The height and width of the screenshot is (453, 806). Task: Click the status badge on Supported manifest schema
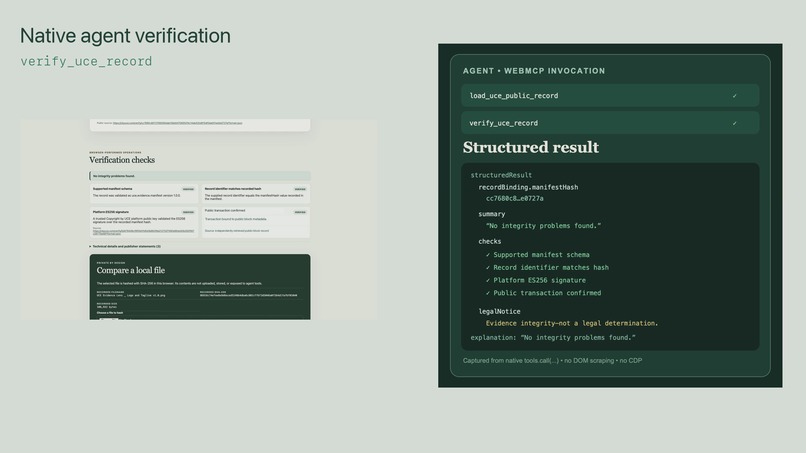pyautogui.click(x=188, y=189)
